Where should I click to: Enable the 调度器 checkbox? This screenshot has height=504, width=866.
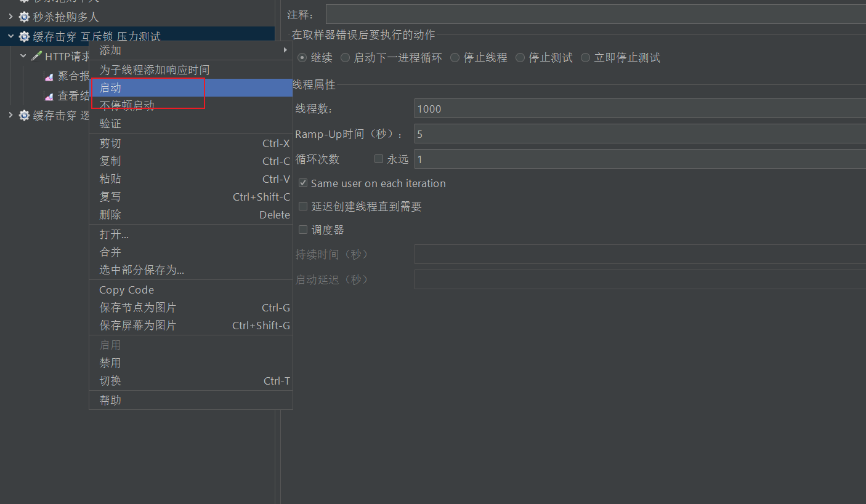pyautogui.click(x=303, y=230)
